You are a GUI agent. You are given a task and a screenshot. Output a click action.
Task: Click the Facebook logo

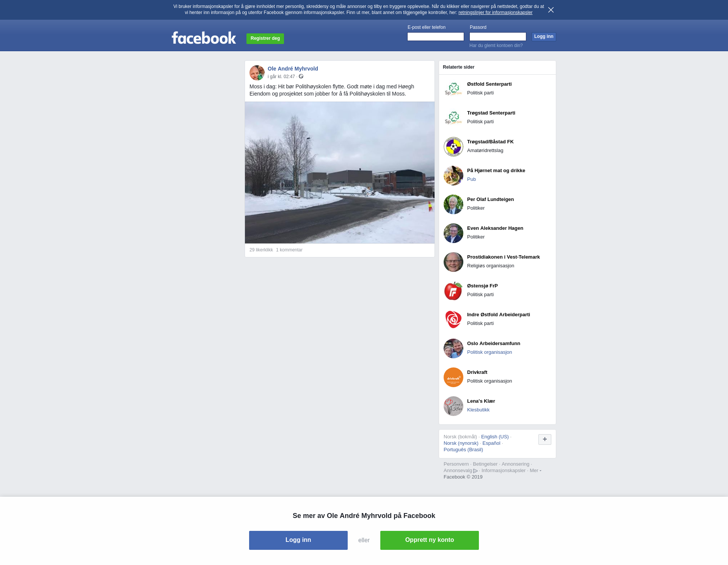(x=204, y=38)
